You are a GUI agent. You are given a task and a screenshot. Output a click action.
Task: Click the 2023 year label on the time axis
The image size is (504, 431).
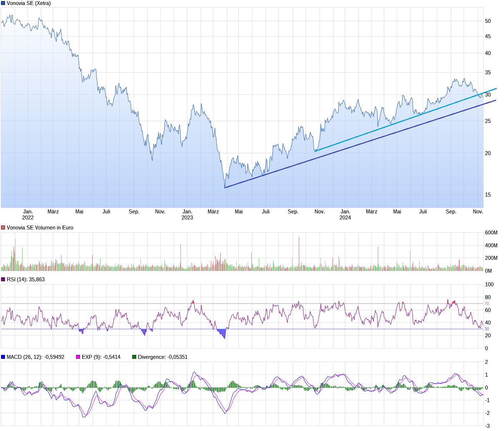tap(187, 218)
